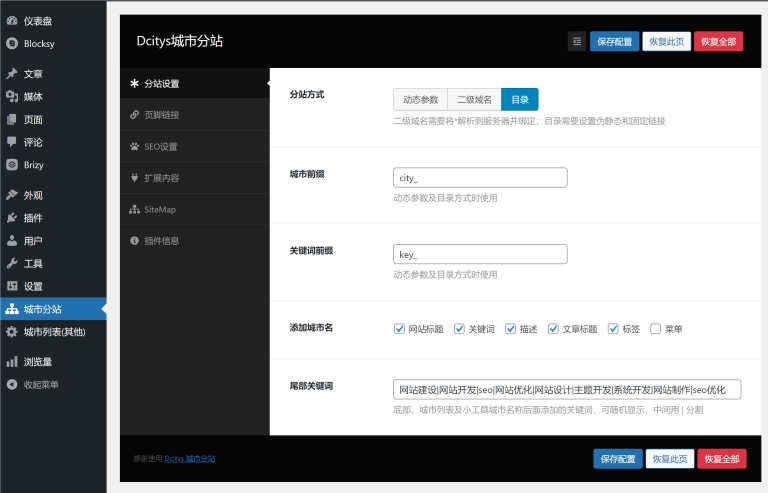Open the Brizy sidebar icon
Viewport: 768px width, 493px height.
[12, 165]
